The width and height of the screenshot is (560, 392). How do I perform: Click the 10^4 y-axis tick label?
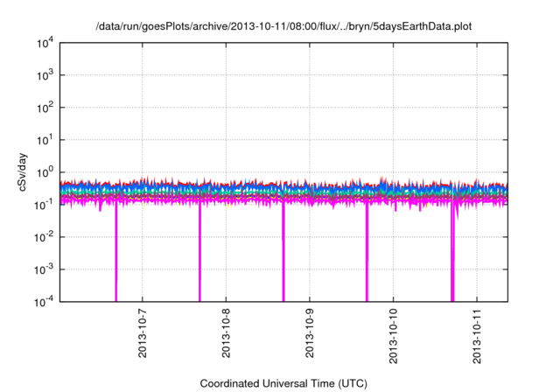point(45,43)
